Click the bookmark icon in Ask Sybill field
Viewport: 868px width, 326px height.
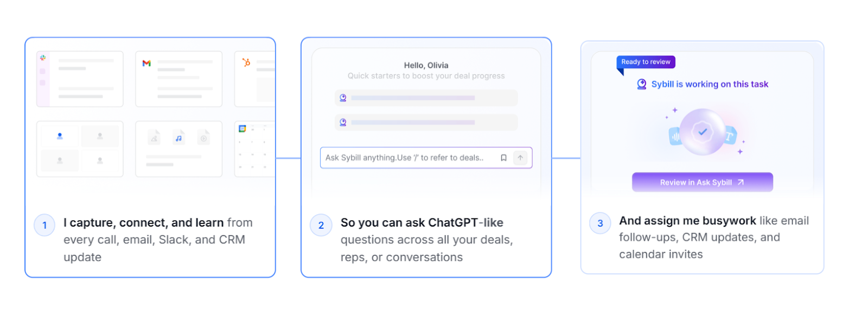pyautogui.click(x=503, y=158)
